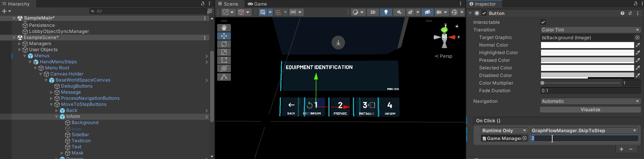The width and height of the screenshot is (644, 159).
Task: Open the Pressed Color swatch
Action: tap(587, 60)
